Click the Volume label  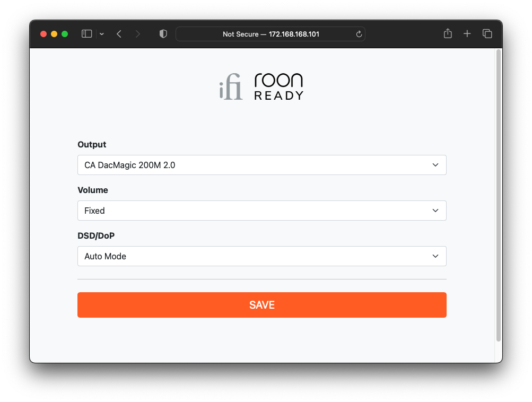click(93, 190)
